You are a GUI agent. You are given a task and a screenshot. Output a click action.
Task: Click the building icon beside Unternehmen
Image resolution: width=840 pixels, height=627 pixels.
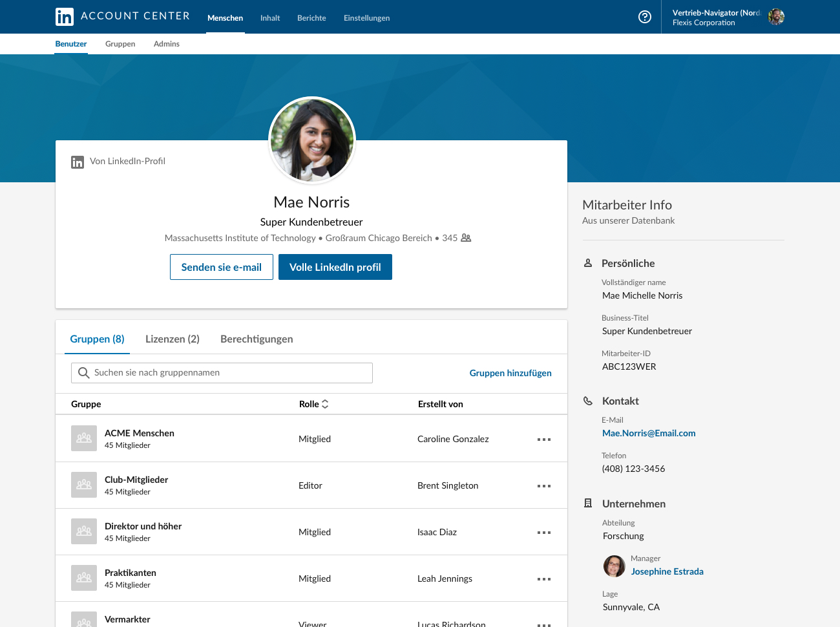coord(588,503)
